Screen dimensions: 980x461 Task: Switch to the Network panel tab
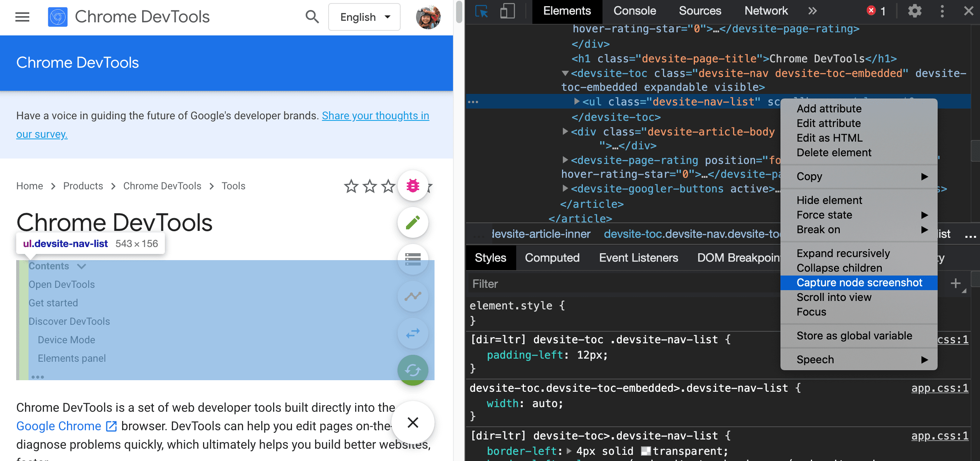tap(765, 11)
